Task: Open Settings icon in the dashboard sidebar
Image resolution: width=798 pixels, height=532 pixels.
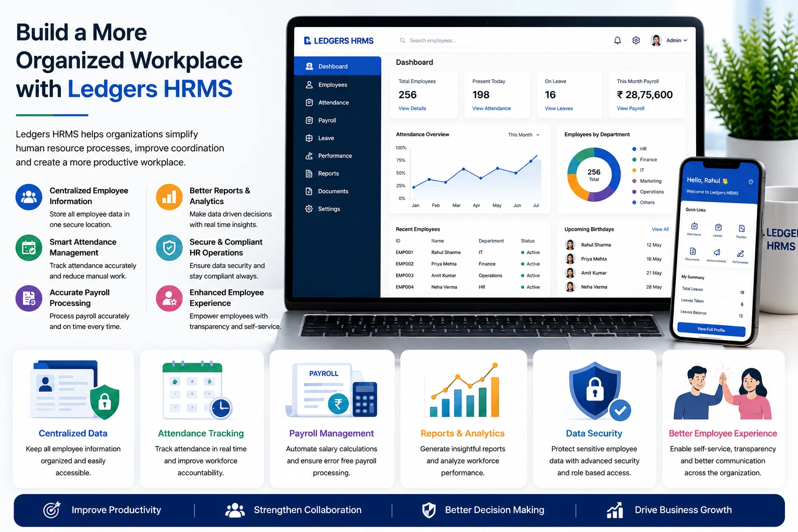Action: point(309,209)
